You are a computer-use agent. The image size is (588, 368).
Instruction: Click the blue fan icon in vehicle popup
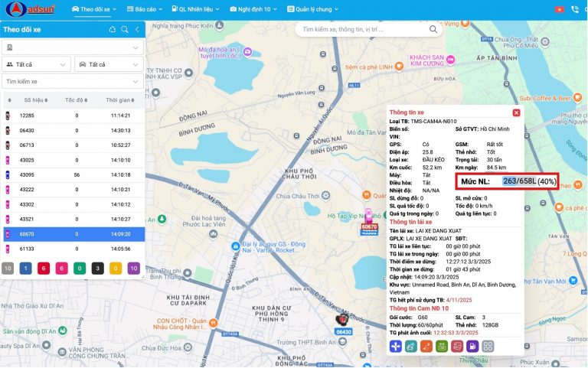point(395,347)
